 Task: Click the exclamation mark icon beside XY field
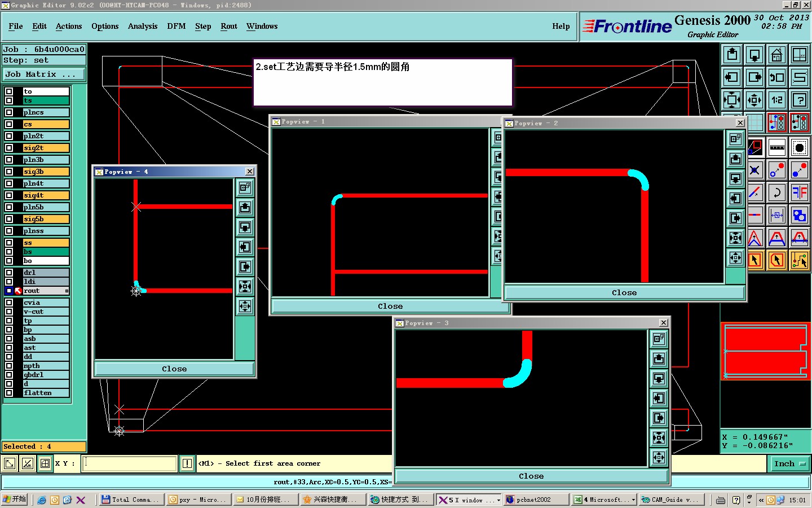(x=187, y=463)
